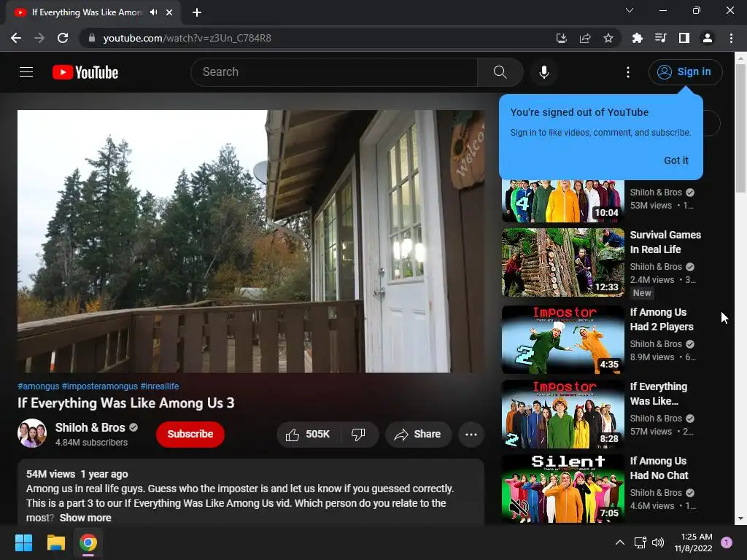
Task: Click Chrome icon in taskbar
Action: click(88, 542)
